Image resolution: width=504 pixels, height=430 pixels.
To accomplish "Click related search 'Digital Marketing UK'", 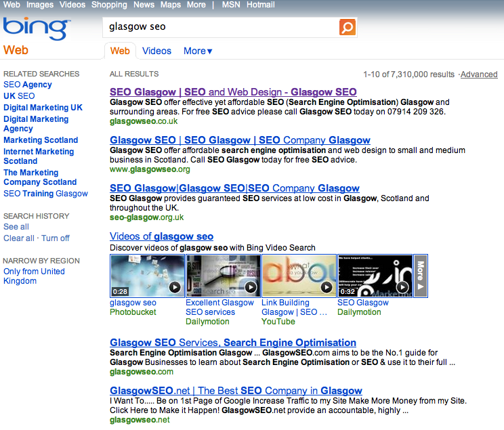I will click(x=43, y=108).
